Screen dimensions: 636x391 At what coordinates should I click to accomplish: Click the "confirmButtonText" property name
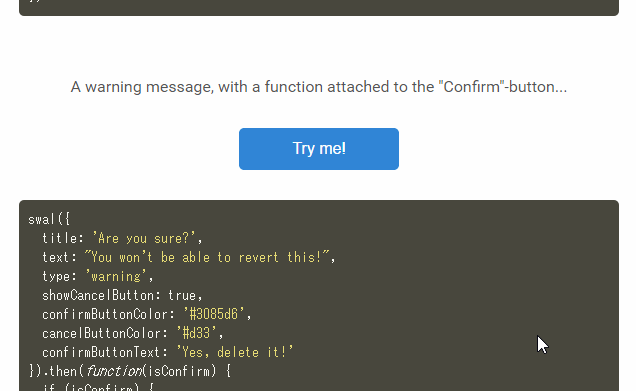(x=101, y=352)
